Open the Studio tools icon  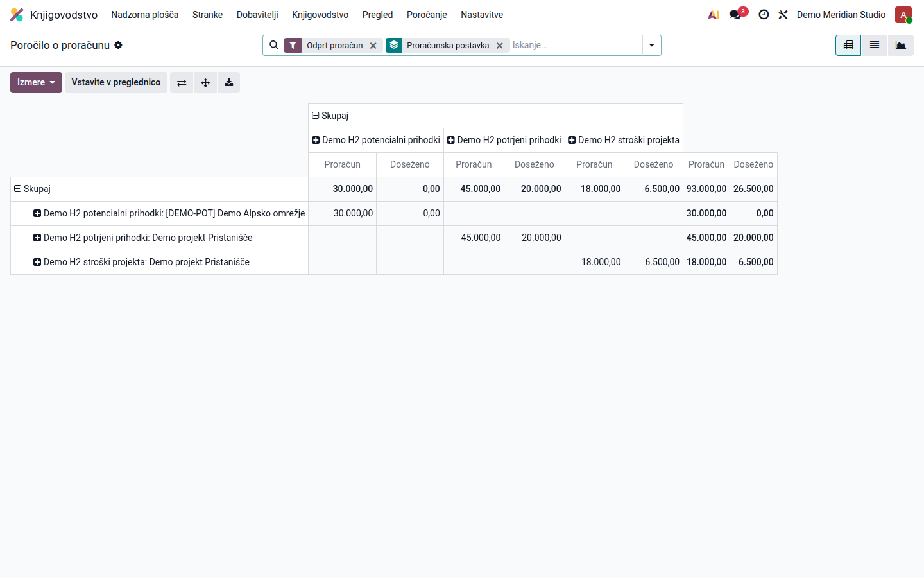pos(783,15)
